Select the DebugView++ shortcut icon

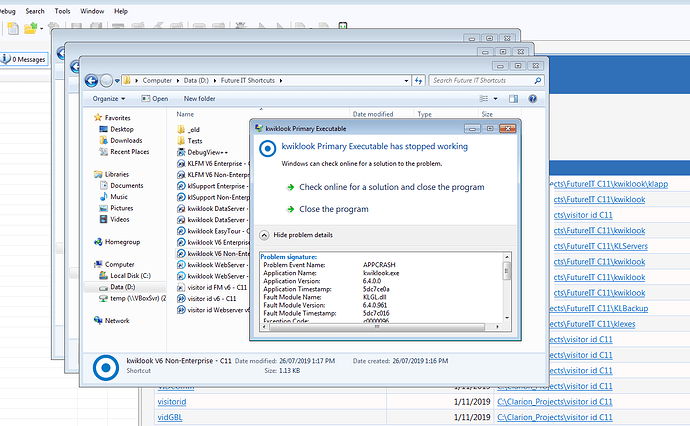pos(181,152)
